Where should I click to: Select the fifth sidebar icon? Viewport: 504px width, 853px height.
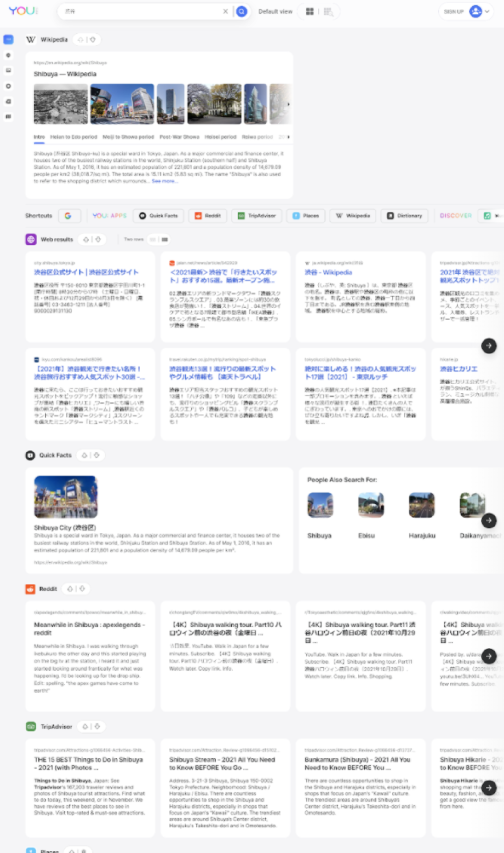pos(9,101)
